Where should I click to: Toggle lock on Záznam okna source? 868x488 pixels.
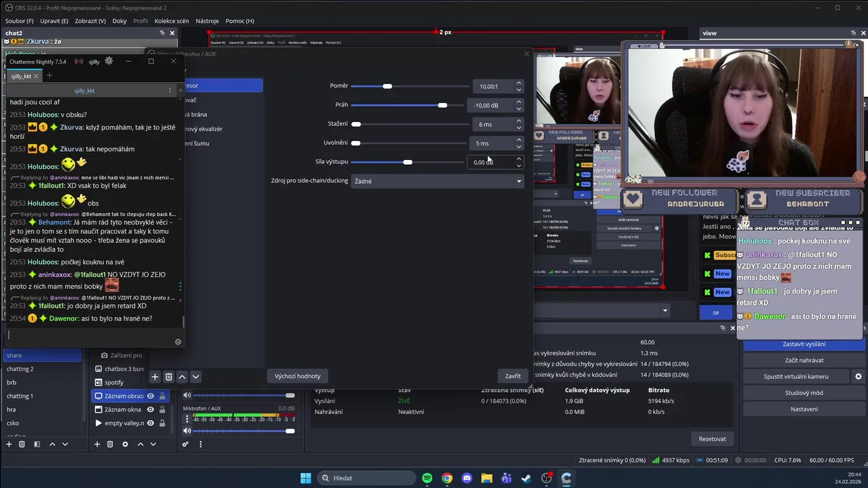click(162, 409)
